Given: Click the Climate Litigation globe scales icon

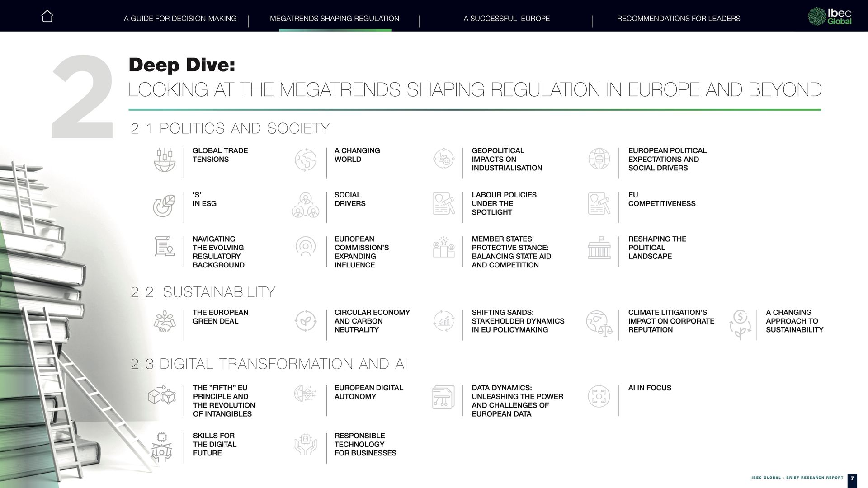Looking at the screenshot, I should coord(599,323).
